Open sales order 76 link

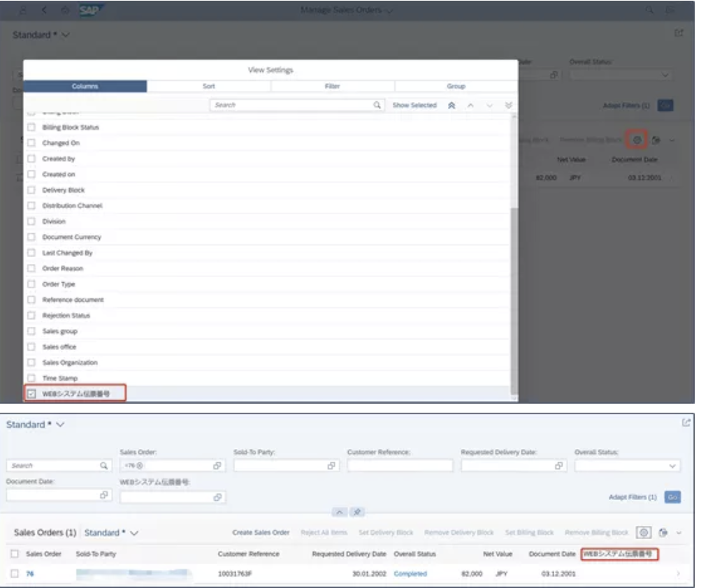click(30, 574)
